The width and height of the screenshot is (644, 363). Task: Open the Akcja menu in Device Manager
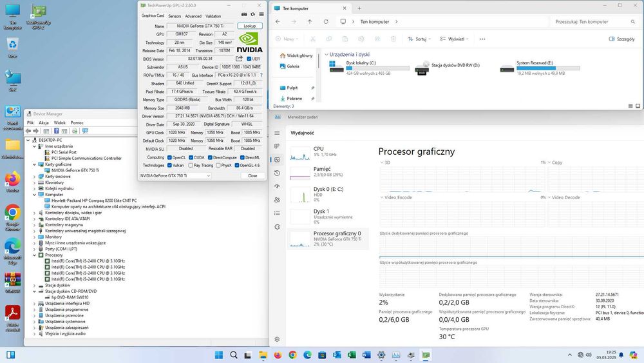pos(44,123)
